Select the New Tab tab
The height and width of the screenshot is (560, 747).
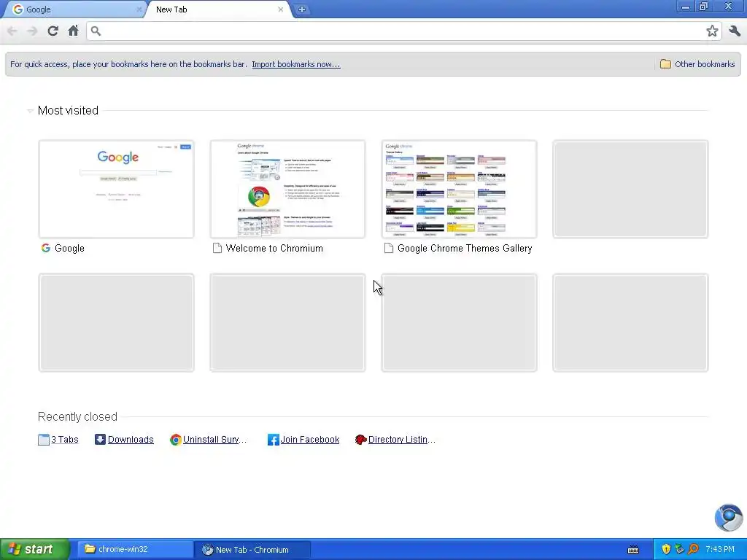219,9
